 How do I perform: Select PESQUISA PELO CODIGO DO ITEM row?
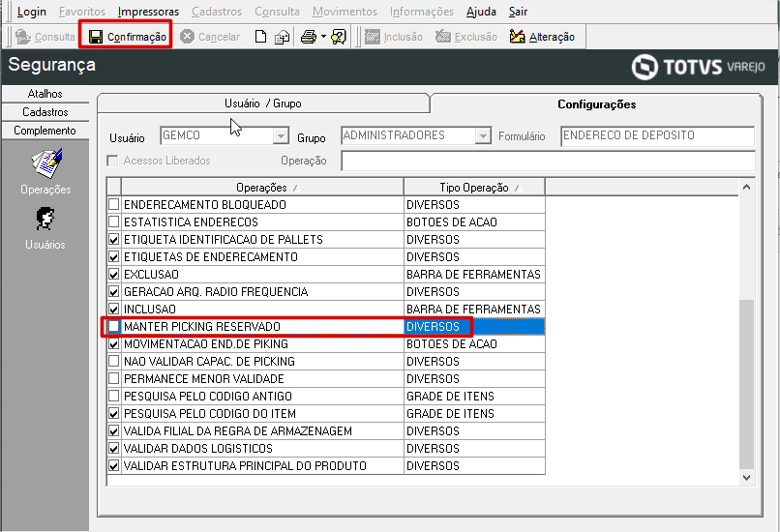tap(326, 413)
